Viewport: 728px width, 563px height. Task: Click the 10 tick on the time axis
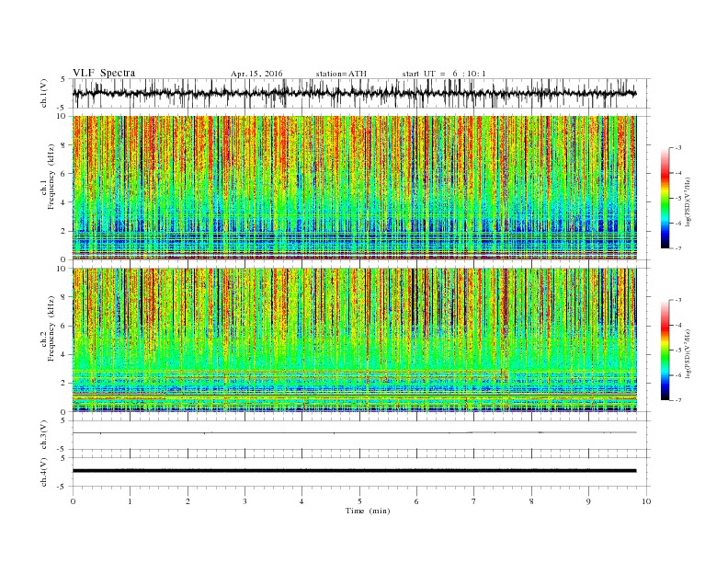(x=646, y=501)
